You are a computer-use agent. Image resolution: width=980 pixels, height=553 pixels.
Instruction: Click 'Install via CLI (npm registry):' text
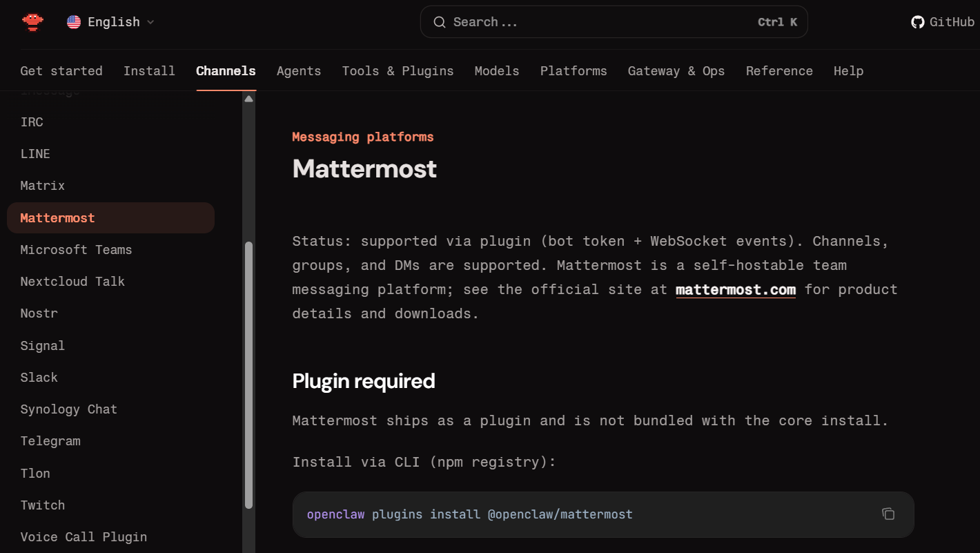coord(424,462)
